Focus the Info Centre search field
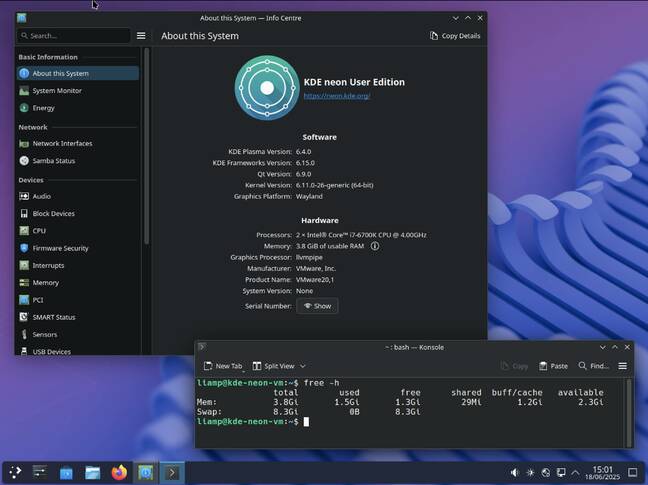648x485 pixels. tap(74, 36)
